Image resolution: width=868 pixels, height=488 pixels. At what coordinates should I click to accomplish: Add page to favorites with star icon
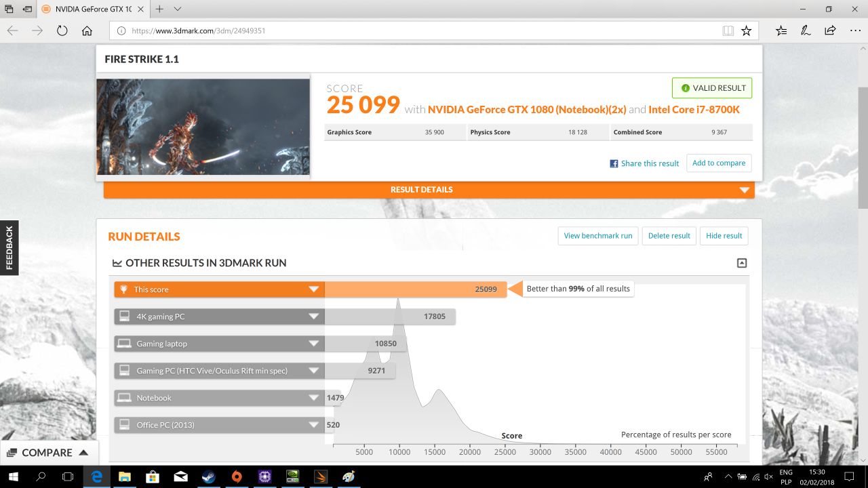746,30
